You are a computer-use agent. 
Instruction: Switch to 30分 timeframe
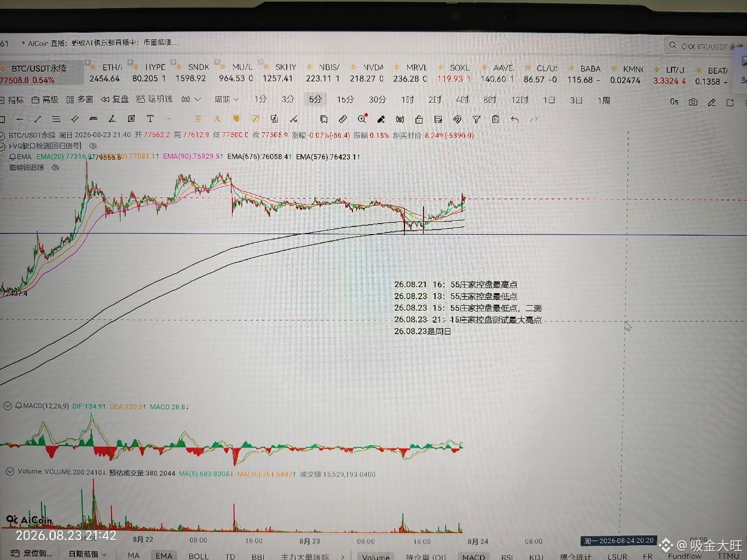pyautogui.click(x=377, y=100)
